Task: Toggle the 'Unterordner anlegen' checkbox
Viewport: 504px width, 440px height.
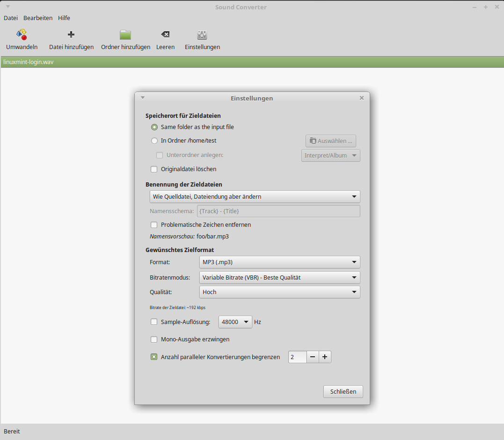Action: point(160,155)
